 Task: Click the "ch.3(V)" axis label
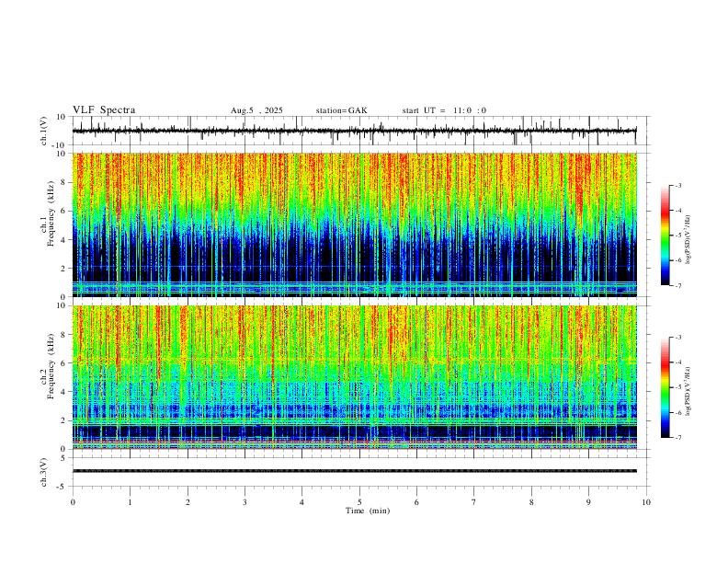pos(44,473)
